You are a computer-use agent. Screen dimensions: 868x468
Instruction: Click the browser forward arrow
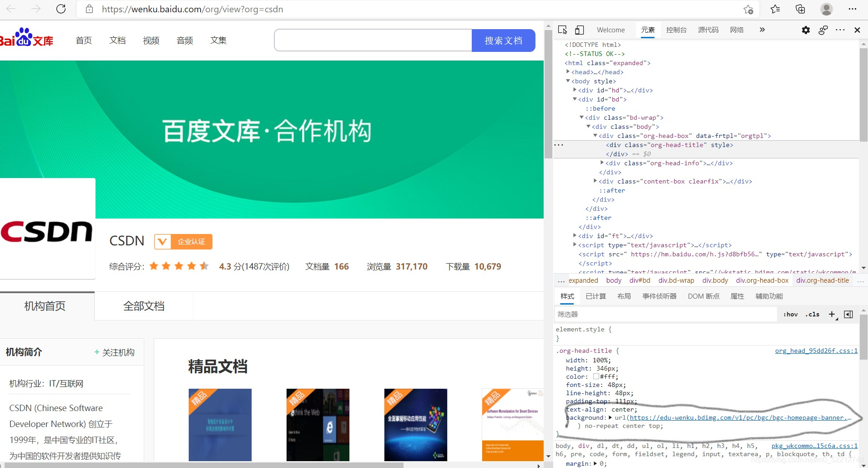click(x=36, y=9)
